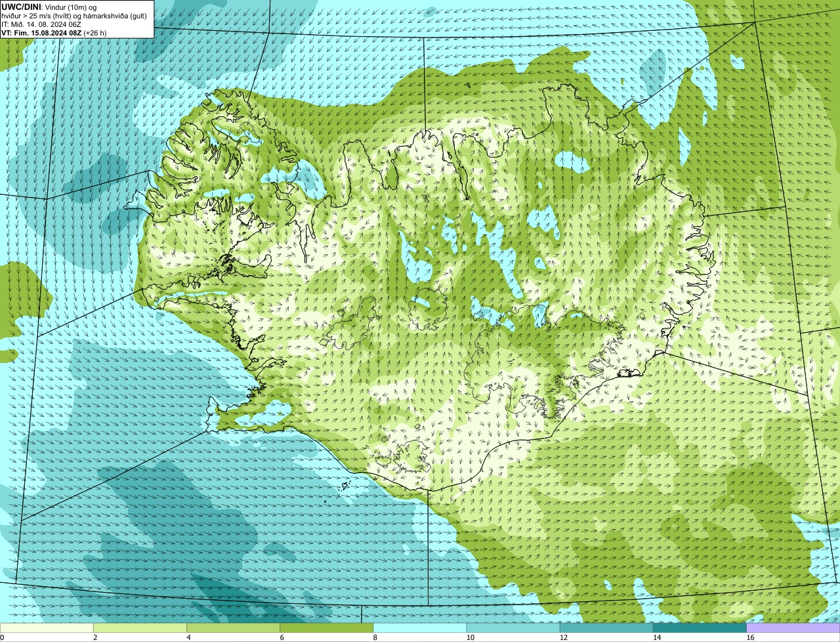Click the '0' legend scale label
Screen dimensions: 840x642
point(3,637)
